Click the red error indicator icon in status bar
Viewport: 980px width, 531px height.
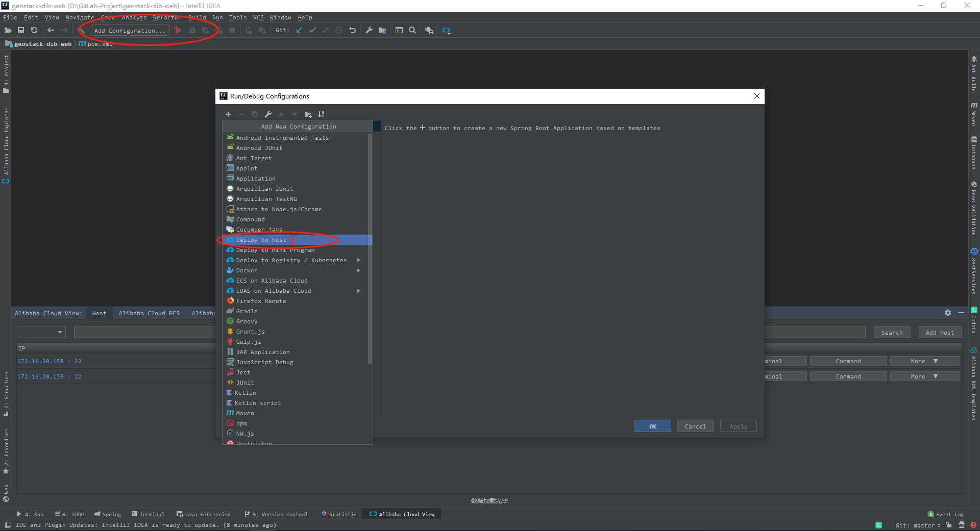point(973,525)
